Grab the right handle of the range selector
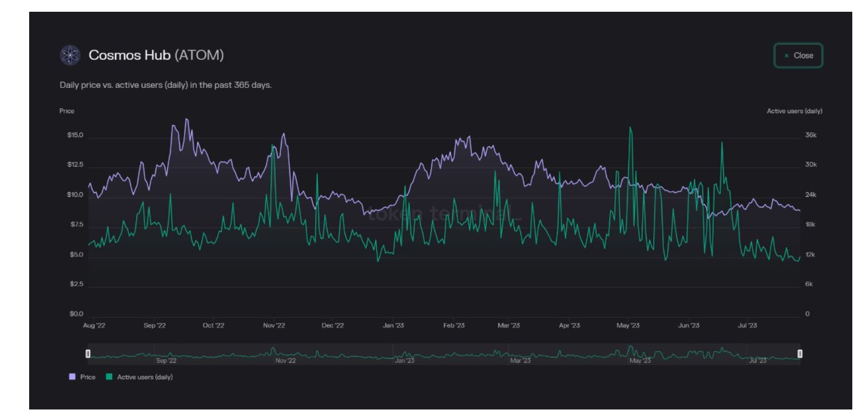The image size is (868, 419). tap(800, 353)
